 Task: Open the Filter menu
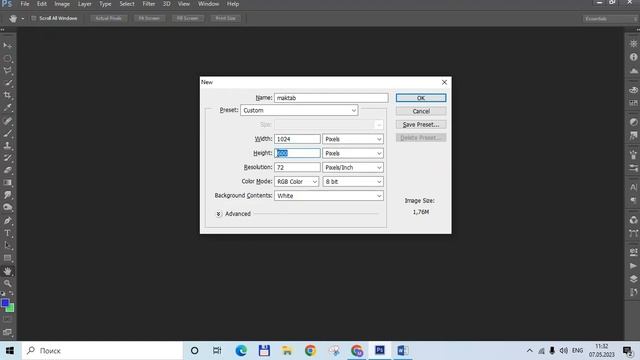click(149, 4)
